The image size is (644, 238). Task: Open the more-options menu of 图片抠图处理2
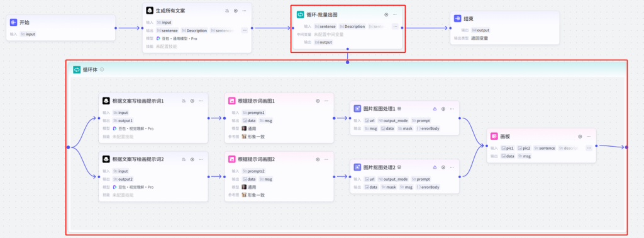tap(452, 167)
